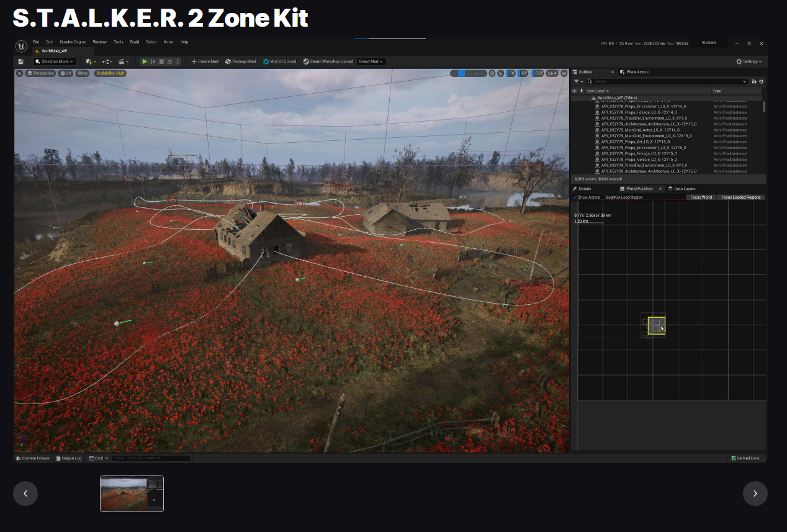The height and width of the screenshot is (532, 787).
Task: Click Mod.IO Upload button
Action: click(x=279, y=61)
